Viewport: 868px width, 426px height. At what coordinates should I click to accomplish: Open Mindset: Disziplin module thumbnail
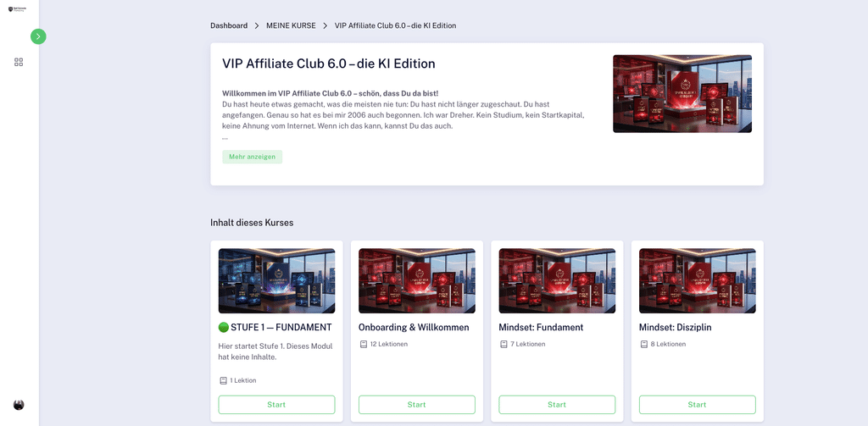[x=698, y=281]
